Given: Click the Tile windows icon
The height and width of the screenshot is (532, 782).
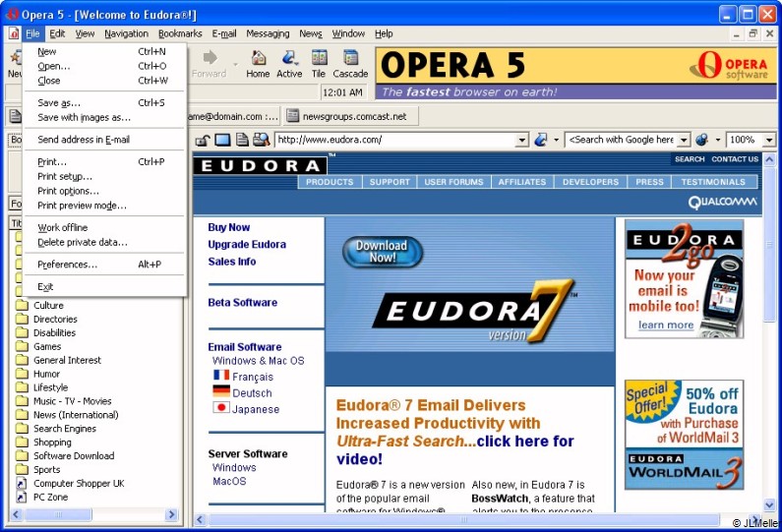Looking at the screenshot, I should coord(319,58).
